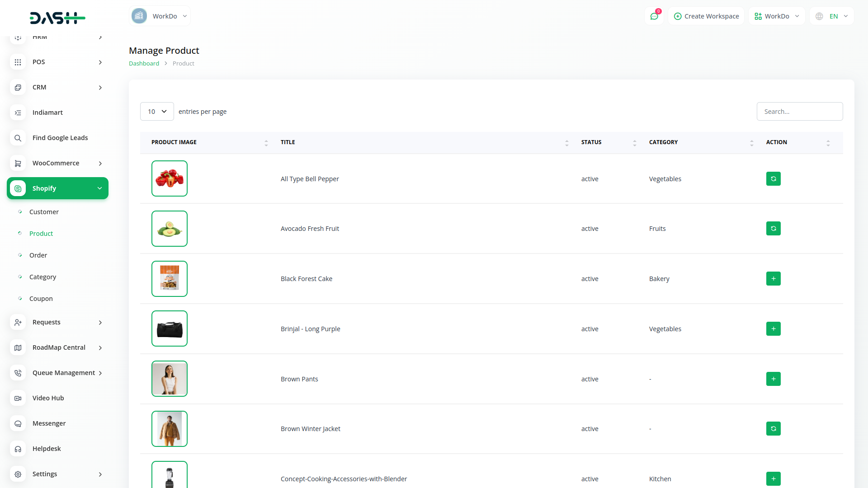
Task: Sort table by Status column arrows
Action: tap(634, 143)
